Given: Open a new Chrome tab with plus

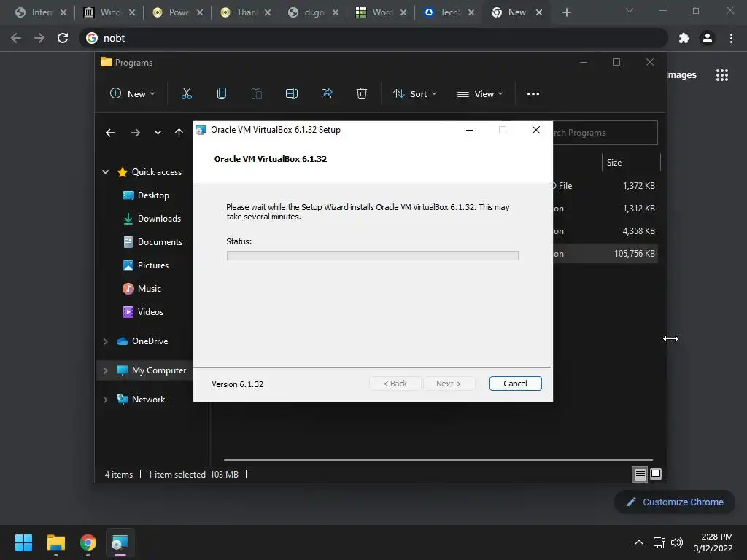Looking at the screenshot, I should coord(566,12).
